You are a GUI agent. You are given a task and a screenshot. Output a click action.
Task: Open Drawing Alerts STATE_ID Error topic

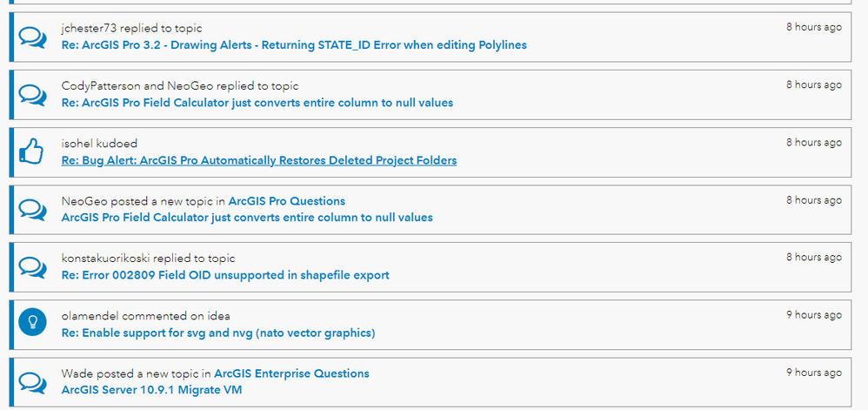click(294, 44)
